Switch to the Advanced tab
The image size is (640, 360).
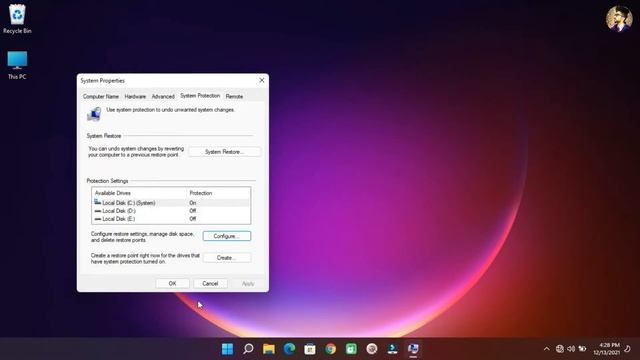[163, 96]
